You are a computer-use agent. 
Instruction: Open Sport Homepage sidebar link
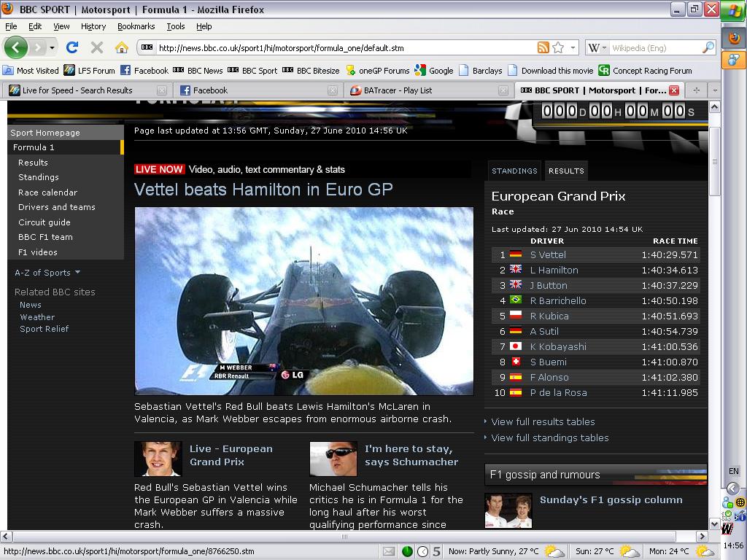45,133
